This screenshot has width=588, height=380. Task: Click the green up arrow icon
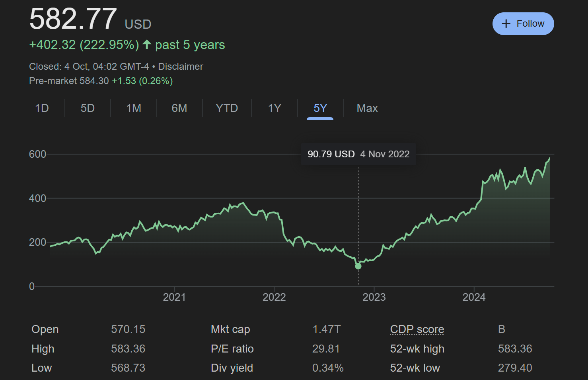[147, 45]
